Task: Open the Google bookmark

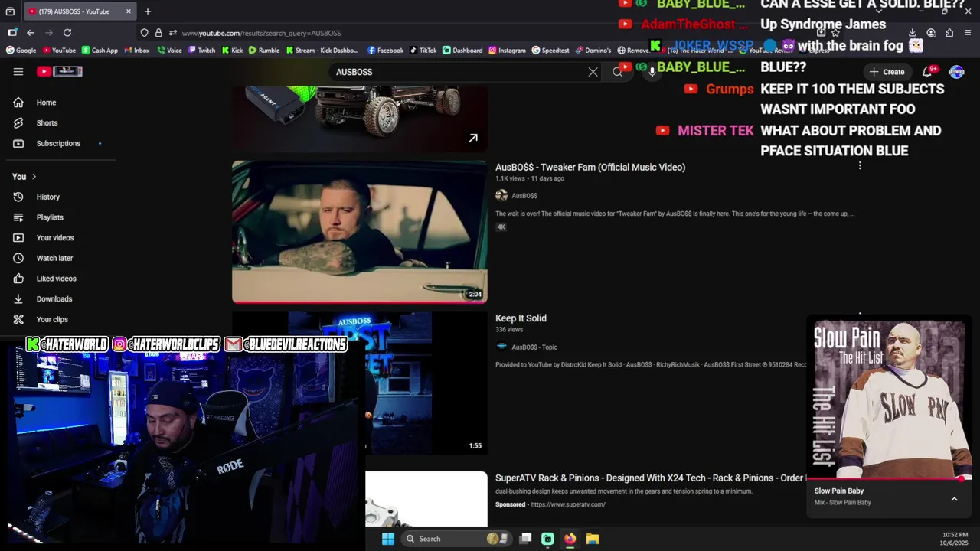Action: tap(21, 51)
